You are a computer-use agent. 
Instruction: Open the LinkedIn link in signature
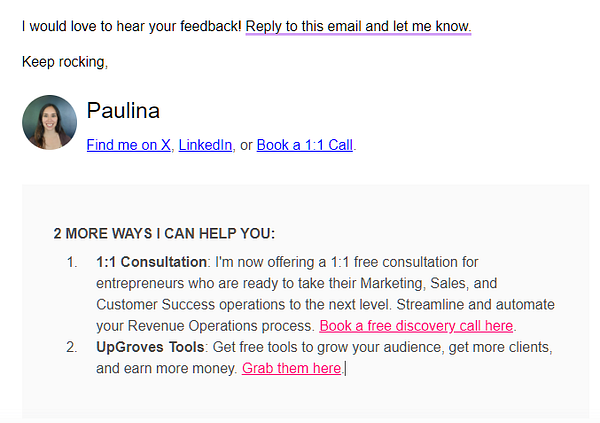click(205, 145)
